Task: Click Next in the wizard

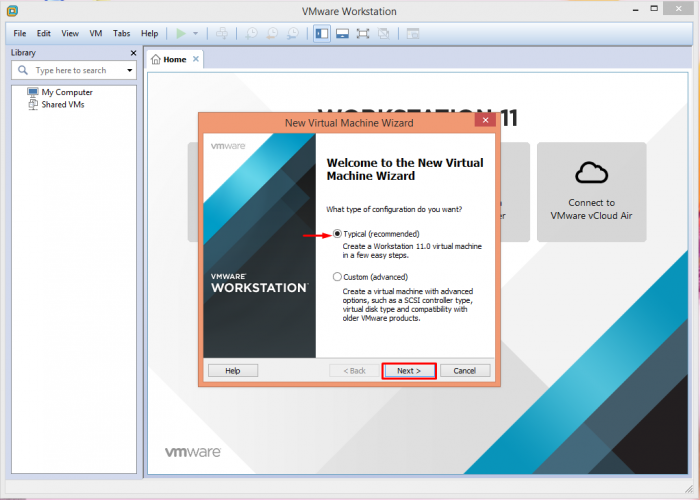Action: pos(409,371)
